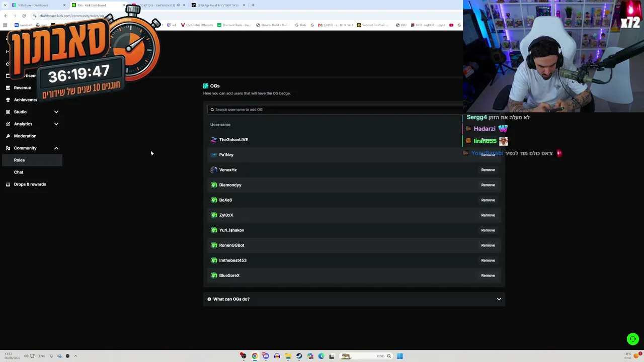Click VenoxHz's avatar in the OG list
Screen dimensions: 644x362
214,170
